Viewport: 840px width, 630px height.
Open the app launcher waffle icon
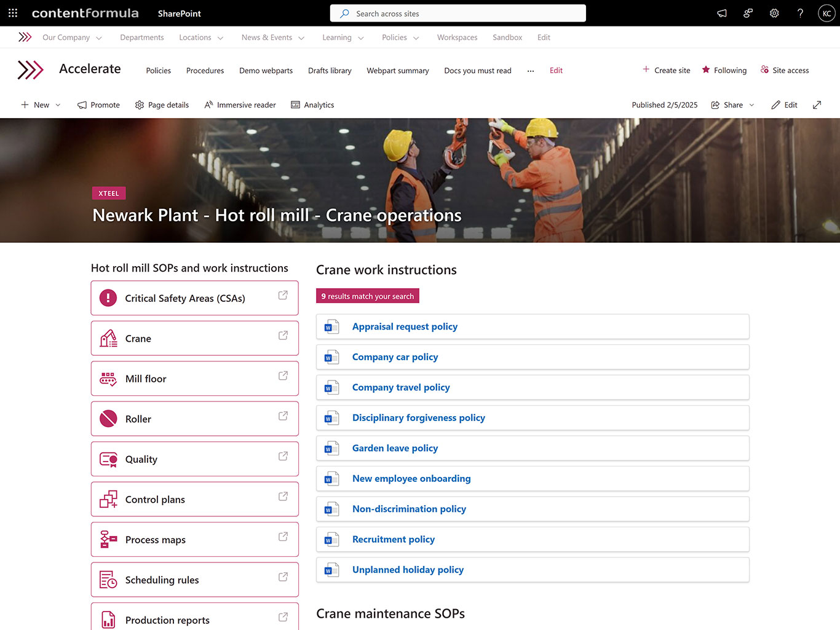13,13
